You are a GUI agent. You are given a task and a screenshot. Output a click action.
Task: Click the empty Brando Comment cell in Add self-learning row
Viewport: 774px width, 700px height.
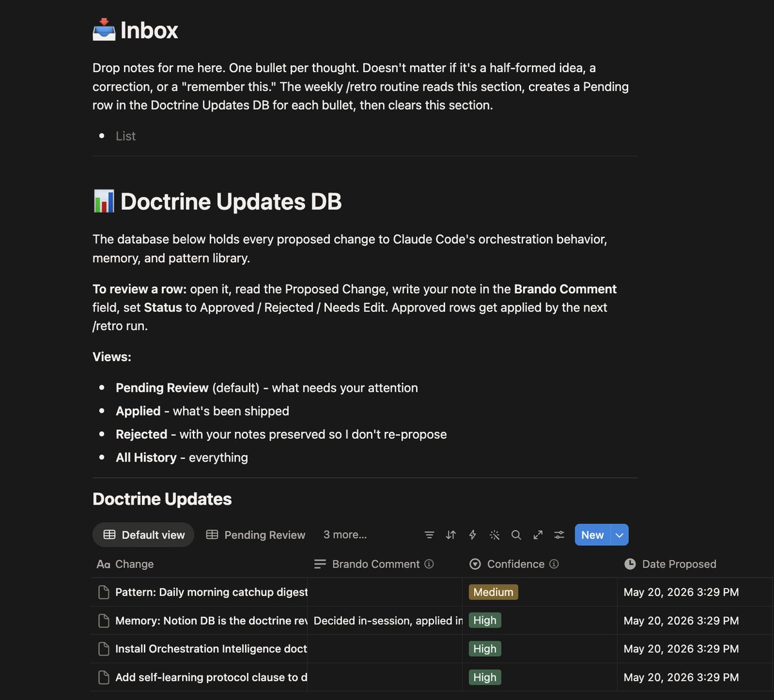(x=385, y=677)
